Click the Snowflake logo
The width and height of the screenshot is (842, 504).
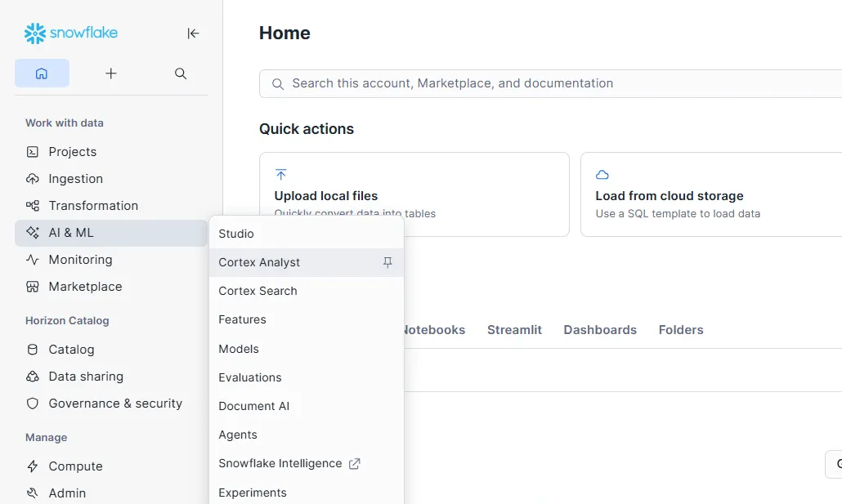[71, 33]
